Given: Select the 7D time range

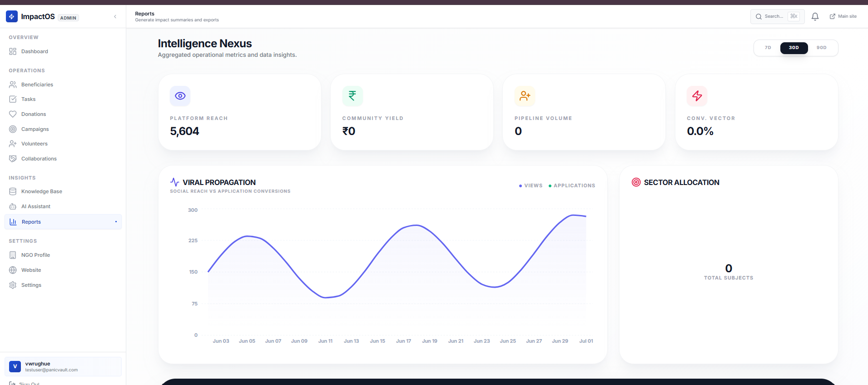Looking at the screenshot, I should pyautogui.click(x=768, y=48).
